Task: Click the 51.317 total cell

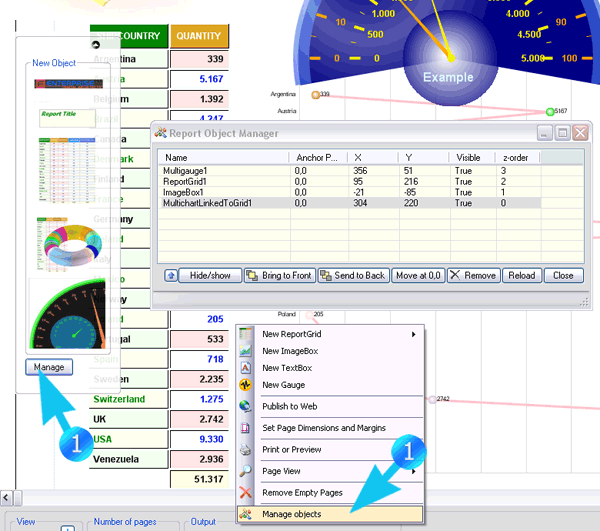Action: click(x=199, y=479)
